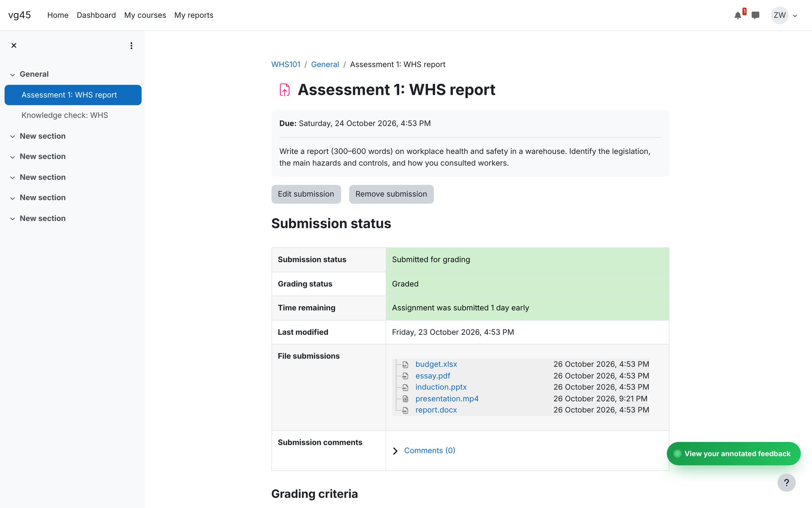Click 'Assignment was submitted 1 day early' text
812x508 pixels.
tap(460, 308)
